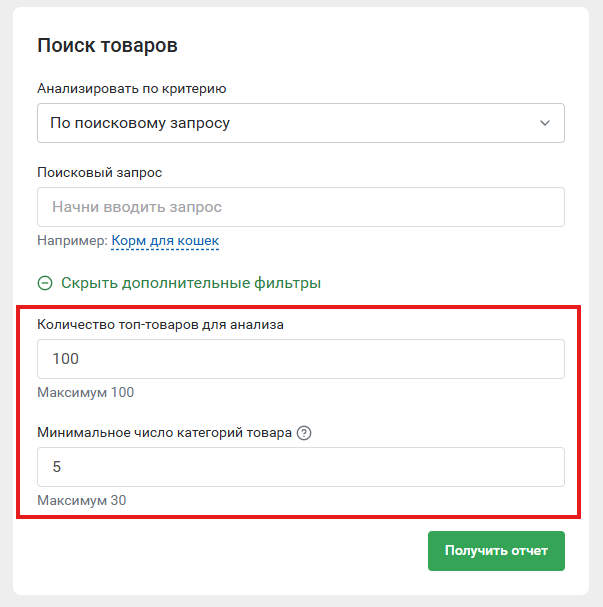Click the 'Поиск товаров' heading
The height and width of the screenshot is (607, 603).
tap(107, 45)
